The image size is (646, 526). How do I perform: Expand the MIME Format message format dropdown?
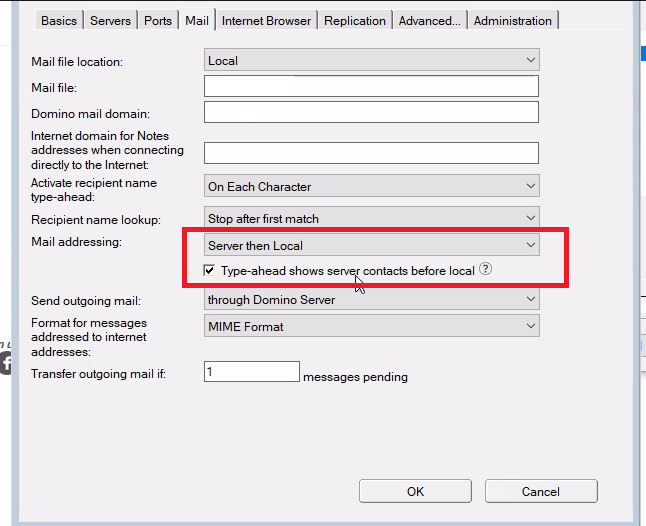371,326
